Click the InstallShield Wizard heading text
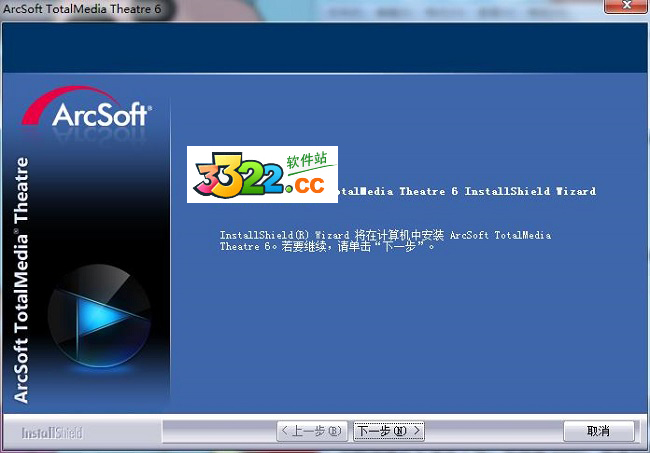The image size is (650, 453). click(465, 191)
